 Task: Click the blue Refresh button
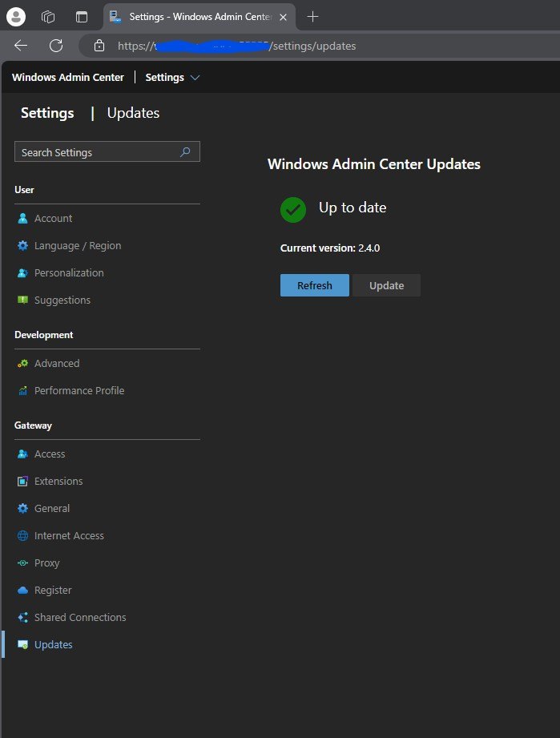pos(314,285)
